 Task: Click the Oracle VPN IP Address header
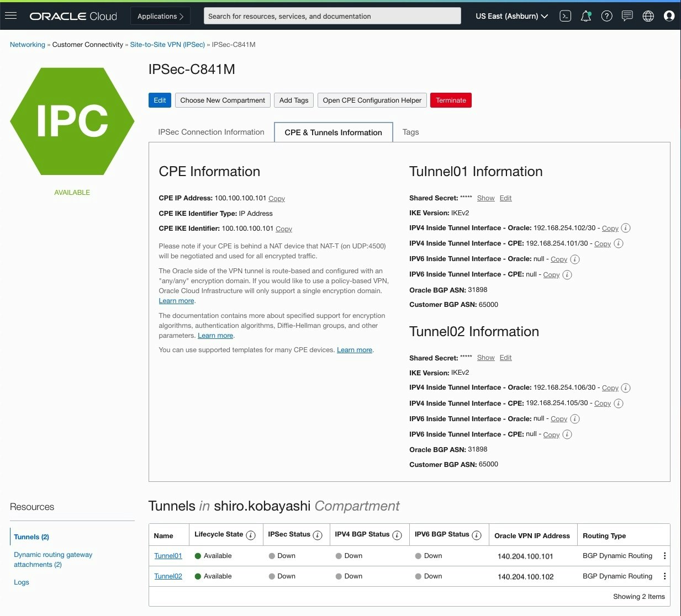[532, 536]
